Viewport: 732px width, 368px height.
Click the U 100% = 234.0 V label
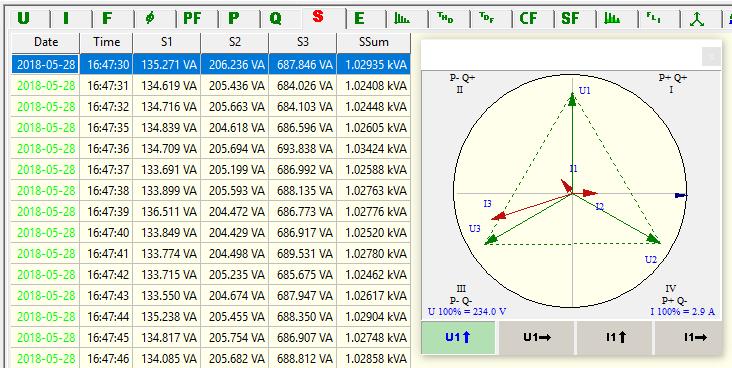[x=467, y=312]
